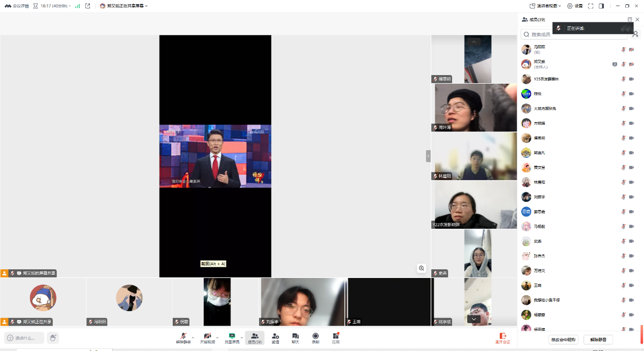Open the 应用 (Apps) icon
Screen dimensions: 644x351
pyautogui.click(x=336, y=338)
